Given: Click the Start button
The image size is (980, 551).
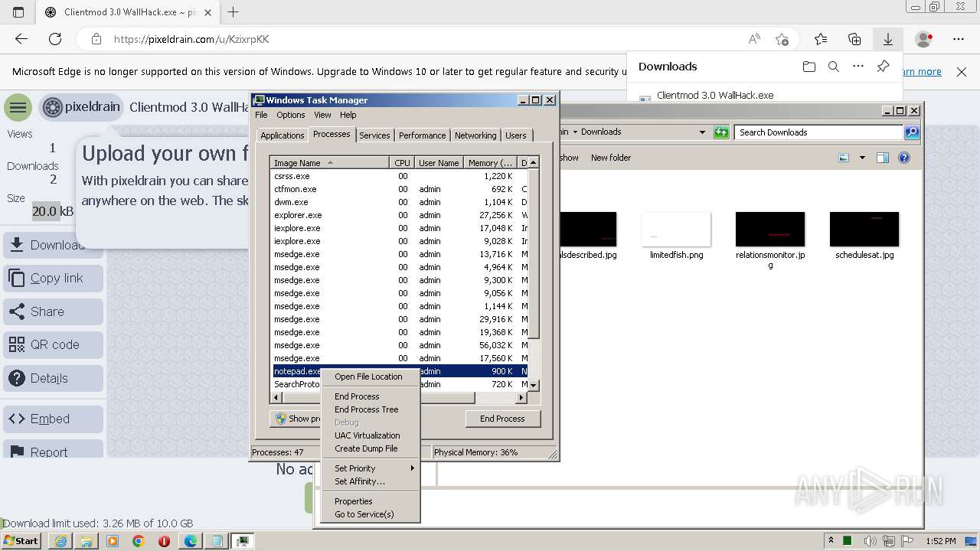Looking at the screenshot, I should click(x=21, y=541).
